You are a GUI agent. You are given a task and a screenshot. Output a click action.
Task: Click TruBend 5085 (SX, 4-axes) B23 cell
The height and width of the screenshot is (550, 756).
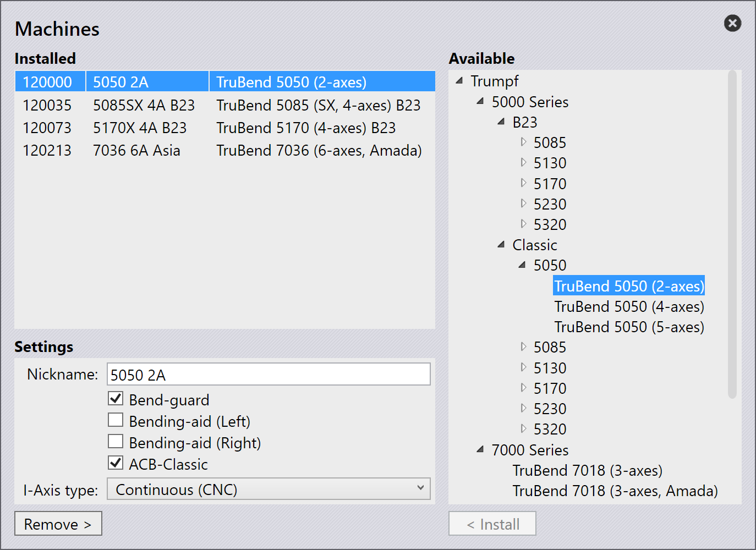[319, 105]
